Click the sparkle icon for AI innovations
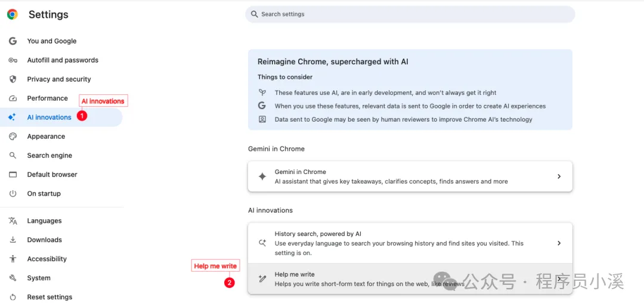644x307 pixels. [12, 117]
